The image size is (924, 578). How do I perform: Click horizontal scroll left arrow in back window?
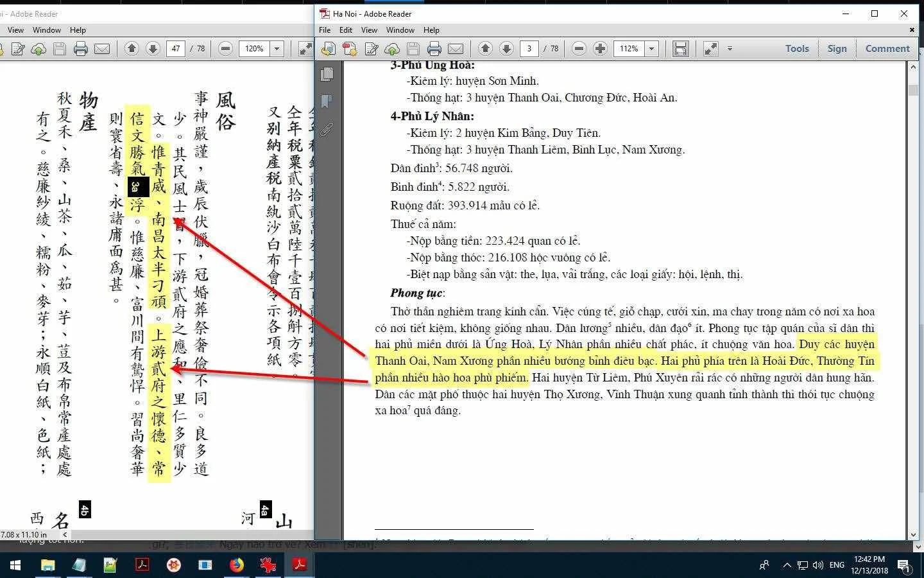point(65,534)
